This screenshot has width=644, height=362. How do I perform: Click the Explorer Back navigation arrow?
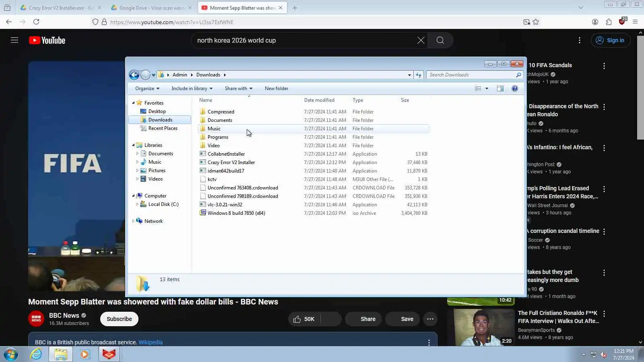click(x=134, y=75)
